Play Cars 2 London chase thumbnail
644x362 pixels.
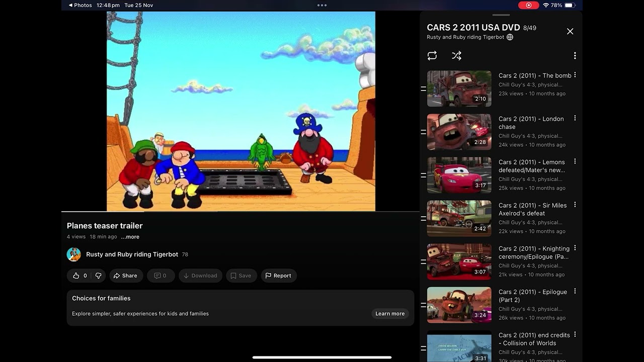tap(459, 132)
